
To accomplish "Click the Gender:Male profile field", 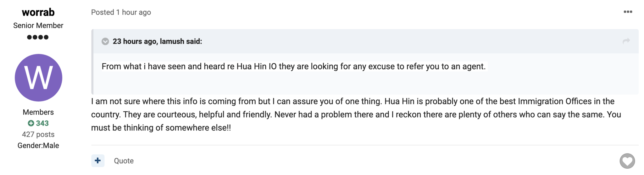I will (38, 145).
